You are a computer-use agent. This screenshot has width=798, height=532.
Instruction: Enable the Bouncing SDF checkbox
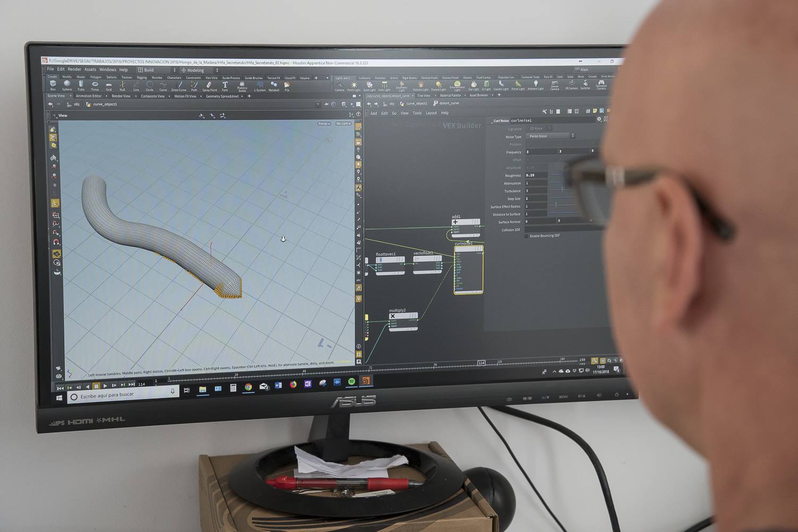pos(527,236)
